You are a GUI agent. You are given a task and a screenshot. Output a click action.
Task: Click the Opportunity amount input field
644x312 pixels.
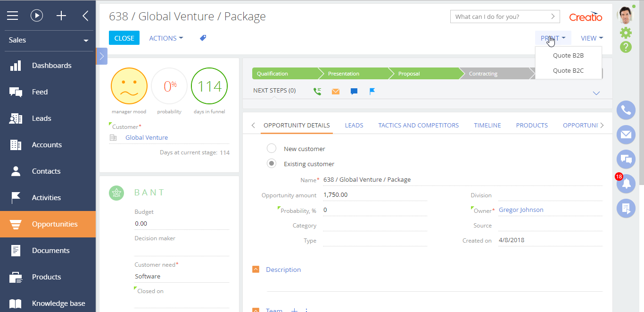click(x=375, y=195)
